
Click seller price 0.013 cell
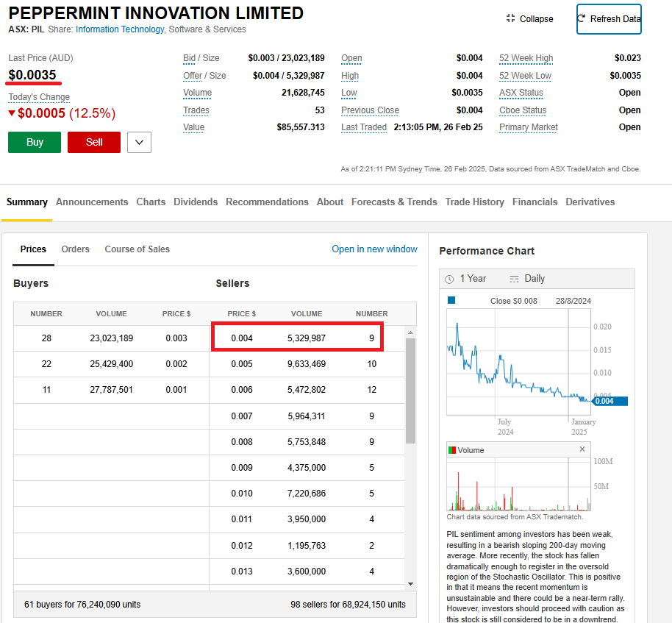pyautogui.click(x=242, y=571)
